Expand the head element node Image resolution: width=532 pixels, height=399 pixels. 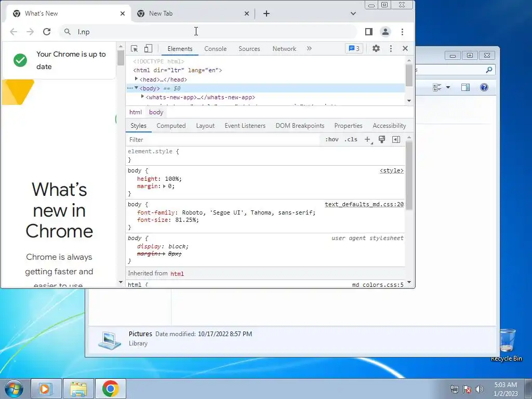click(x=137, y=79)
